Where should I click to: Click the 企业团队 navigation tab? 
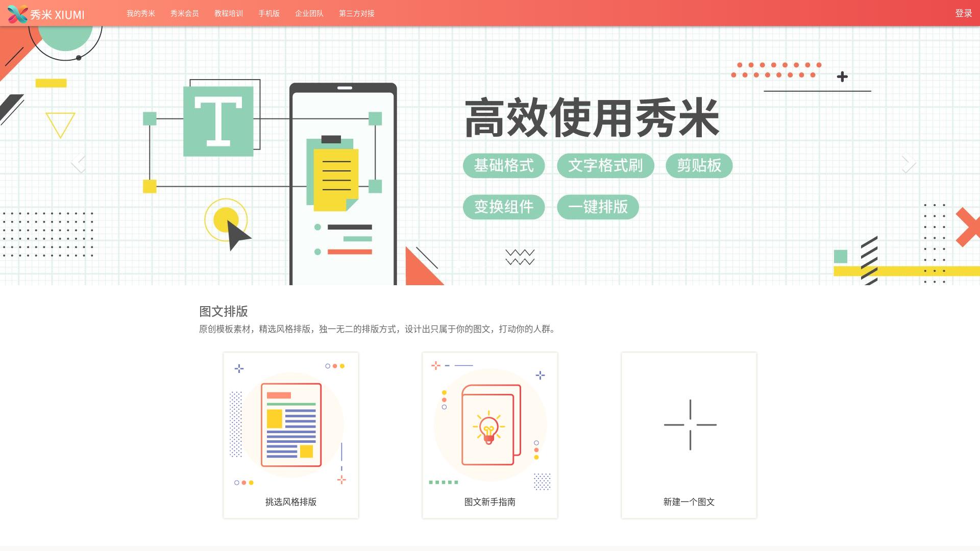point(308,12)
